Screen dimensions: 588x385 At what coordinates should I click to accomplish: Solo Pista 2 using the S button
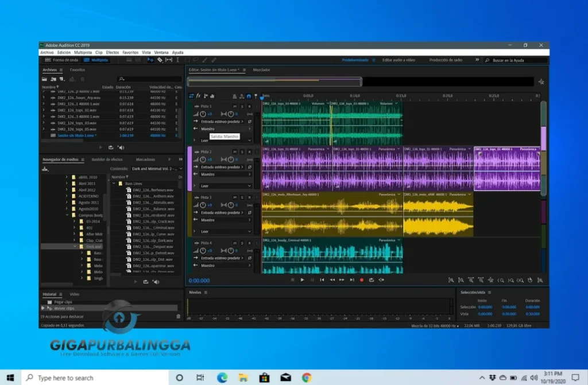pos(242,151)
